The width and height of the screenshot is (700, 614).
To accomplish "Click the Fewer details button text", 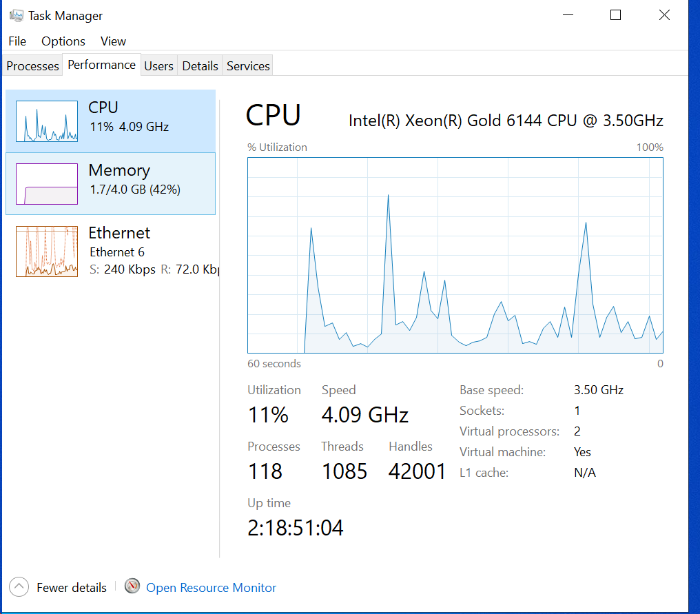I will click(x=72, y=588).
